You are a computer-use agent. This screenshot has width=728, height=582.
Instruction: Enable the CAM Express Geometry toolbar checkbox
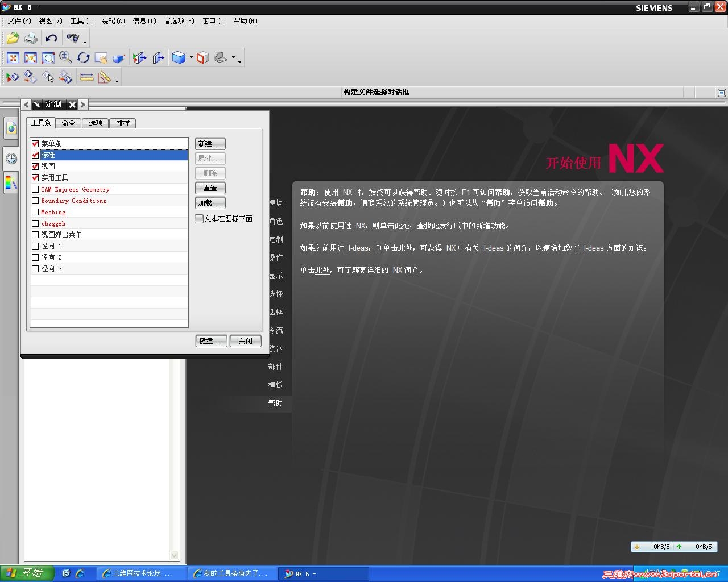coord(35,189)
